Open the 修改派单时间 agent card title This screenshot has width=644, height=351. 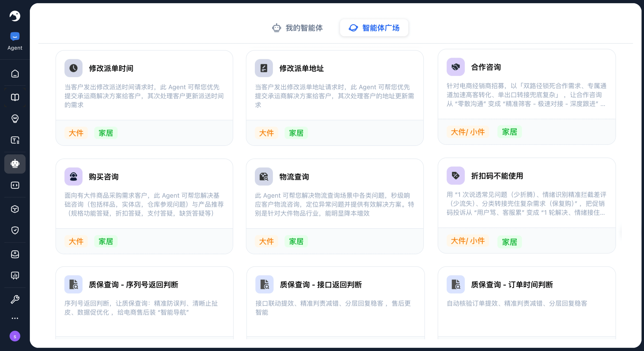tap(111, 68)
